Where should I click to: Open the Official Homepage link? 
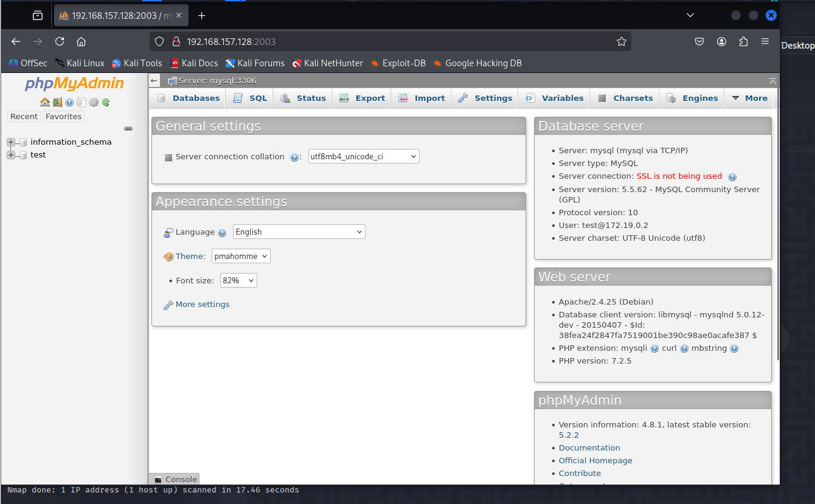(595, 461)
